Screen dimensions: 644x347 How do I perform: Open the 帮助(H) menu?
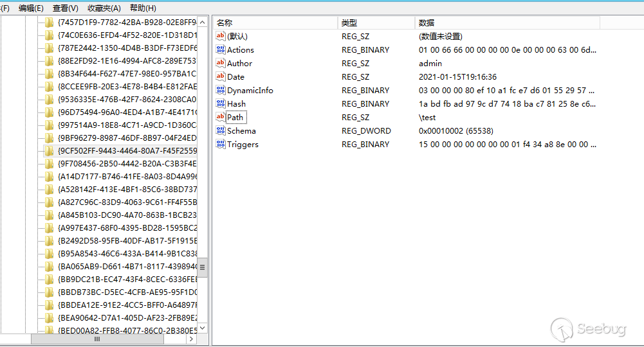pyautogui.click(x=143, y=8)
